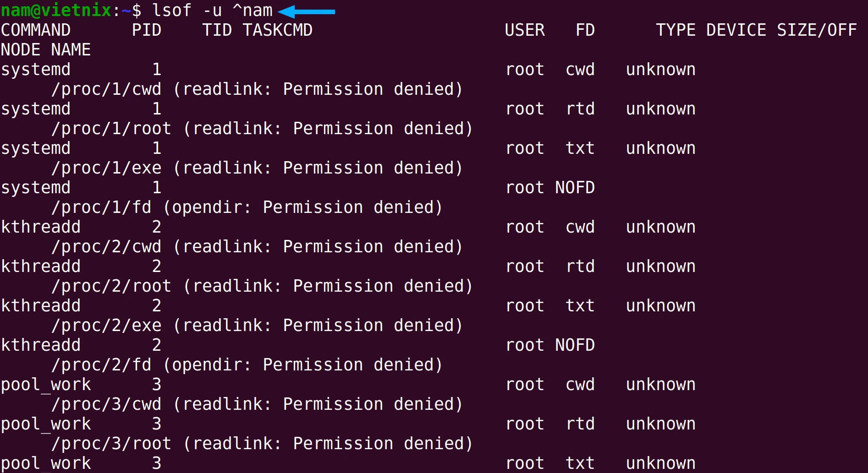
Task: Click the first kthreadd process name
Action: tap(41, 227)
